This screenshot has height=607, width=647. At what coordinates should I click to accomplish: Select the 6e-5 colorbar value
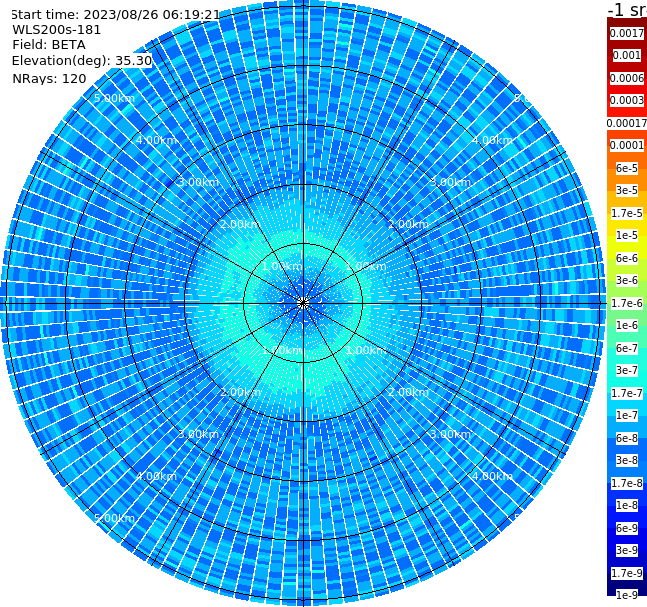coord(627,168)
